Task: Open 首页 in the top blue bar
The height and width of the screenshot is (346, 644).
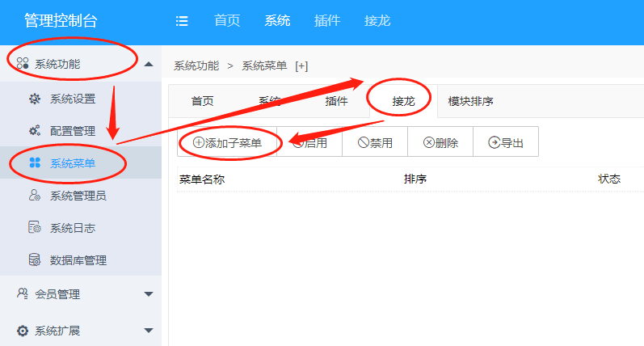Action: [x=227, y=20]
